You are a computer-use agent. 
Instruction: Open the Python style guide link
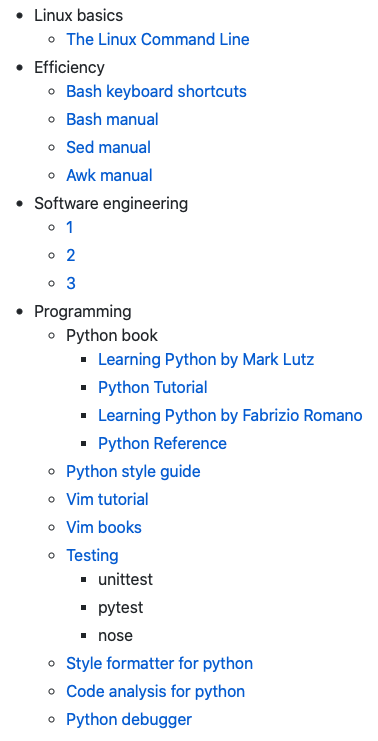click(133, 472)
